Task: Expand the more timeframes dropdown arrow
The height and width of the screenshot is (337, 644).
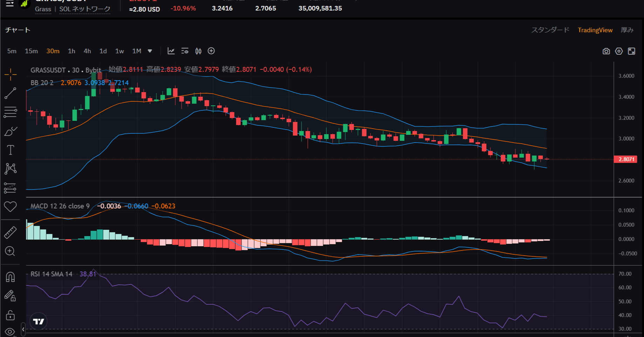Action: pos(150,51)
